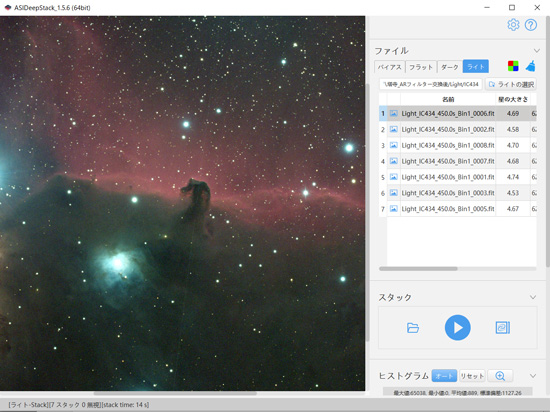Click image icon of Light_IC434_450.0s_Bin1_0002.fit row
Image resolution: width=550 pixels, height=412 pixels.
[394, 129]
